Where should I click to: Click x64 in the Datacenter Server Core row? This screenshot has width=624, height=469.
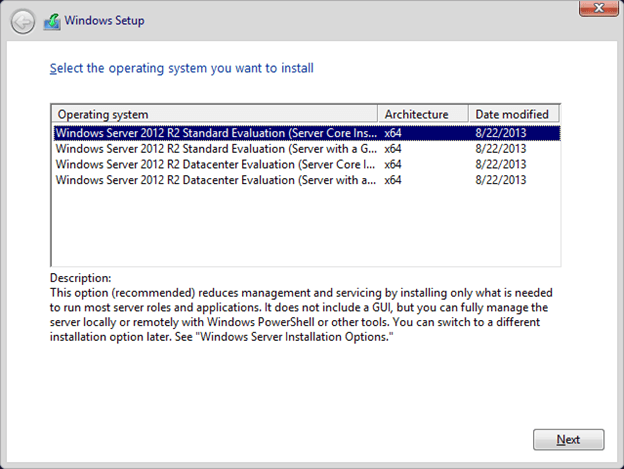393,164
